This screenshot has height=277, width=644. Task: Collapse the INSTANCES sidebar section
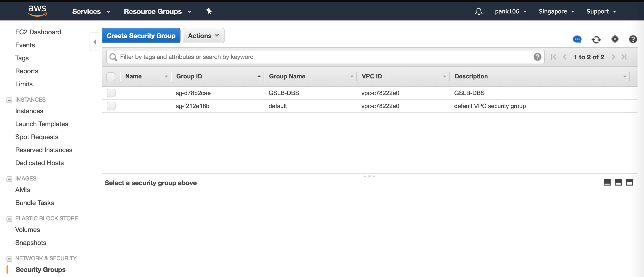tap(9, 100)
